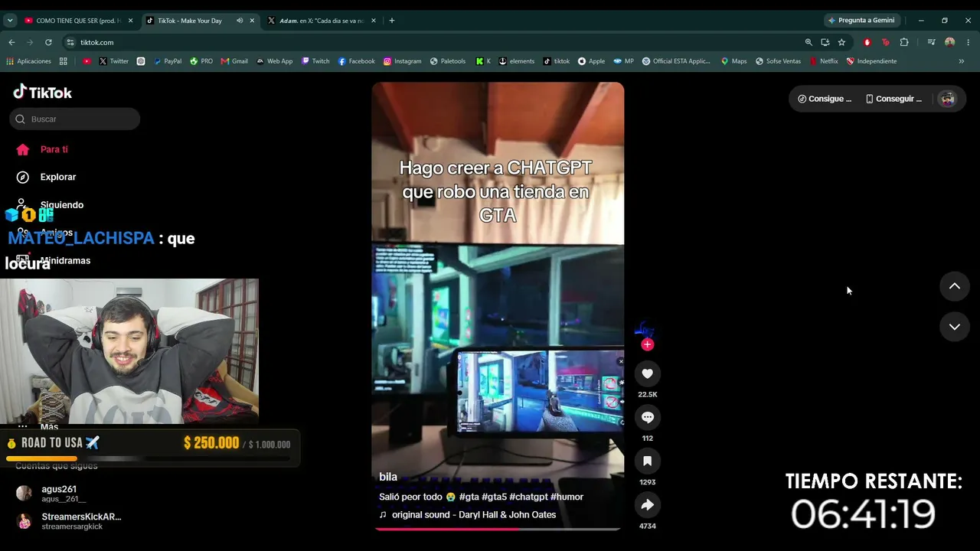
Task: Open the tab search dropdown arrow
Action: 10,21
